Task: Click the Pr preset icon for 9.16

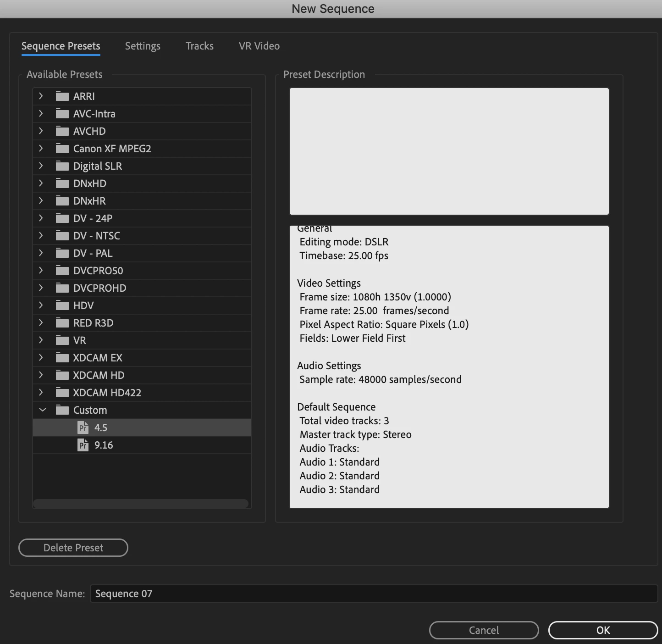Action: coord(83,445)
